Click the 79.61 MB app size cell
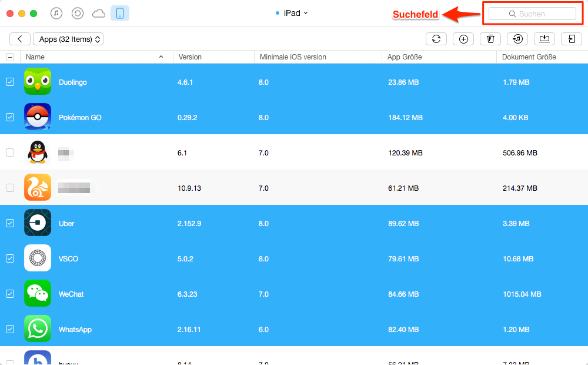The height and width of the screenshot is (365, 588). tap(403, 258)
